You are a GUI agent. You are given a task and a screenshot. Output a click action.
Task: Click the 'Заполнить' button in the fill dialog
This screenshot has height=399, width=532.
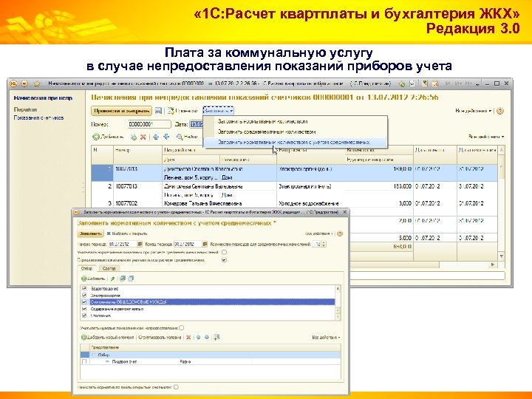tap(91, 233)
